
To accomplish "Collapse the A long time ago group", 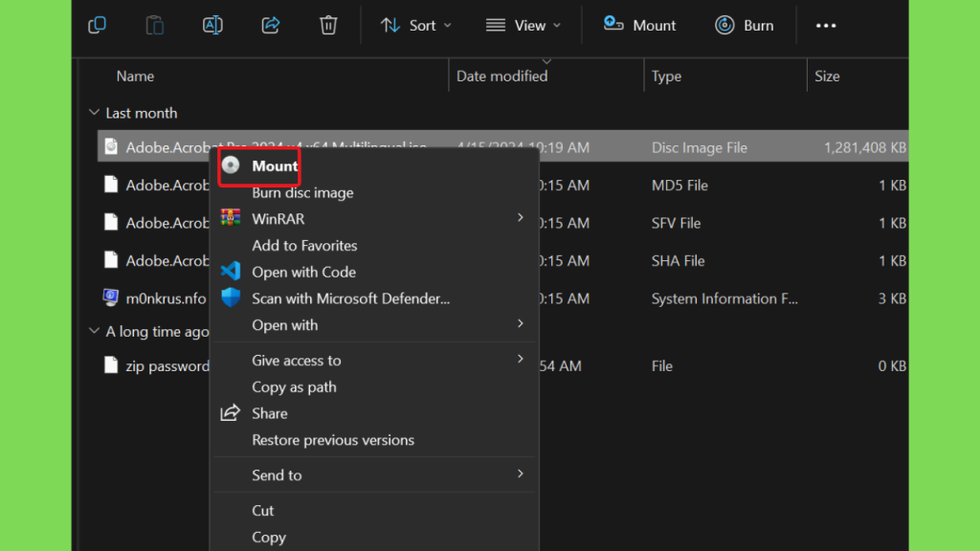I will [x=94, y=331].
